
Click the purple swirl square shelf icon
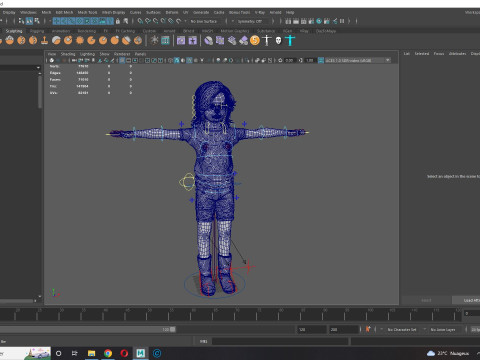(x=181, y=41)
